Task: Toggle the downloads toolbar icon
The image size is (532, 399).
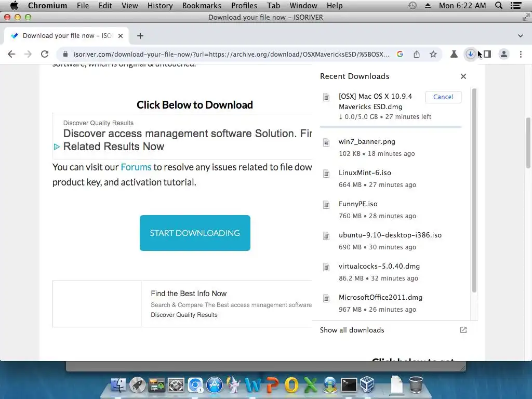Action: click(470, 54)
